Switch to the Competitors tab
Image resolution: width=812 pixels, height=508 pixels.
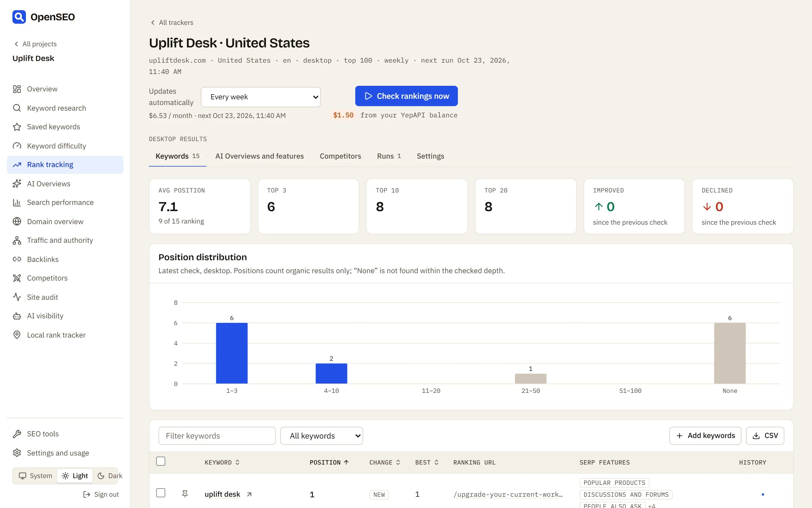coord(340,156)
